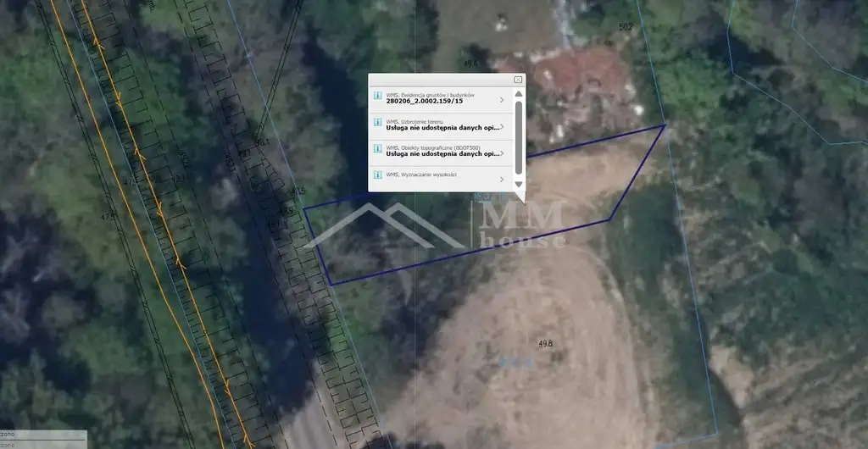This screenshot has width=868, height=449.
Task: Click the 502 parcel label on map
Action: click(626, 27)
